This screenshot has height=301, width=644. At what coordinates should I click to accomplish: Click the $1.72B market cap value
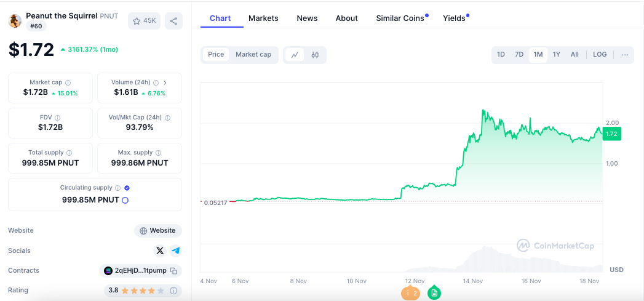(x=36, y=92)
